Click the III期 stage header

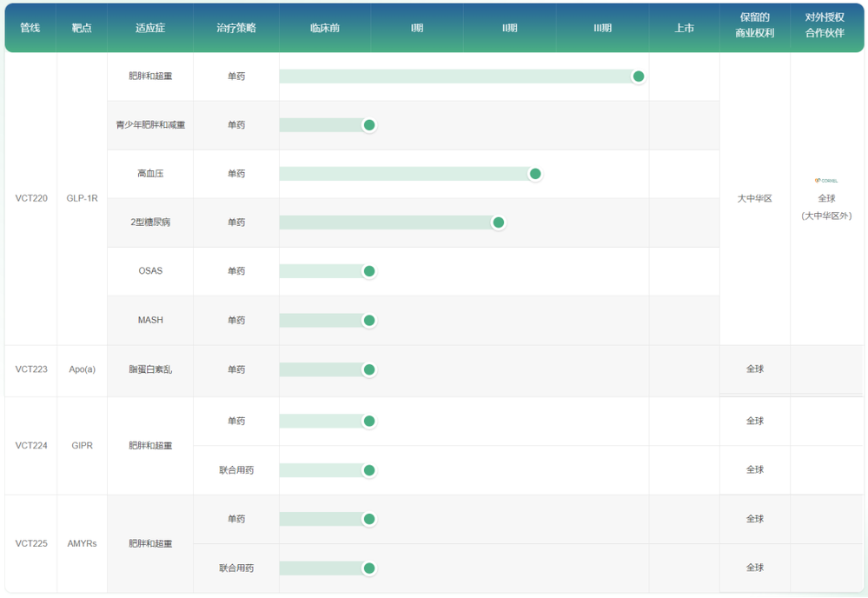click(603, 28)
